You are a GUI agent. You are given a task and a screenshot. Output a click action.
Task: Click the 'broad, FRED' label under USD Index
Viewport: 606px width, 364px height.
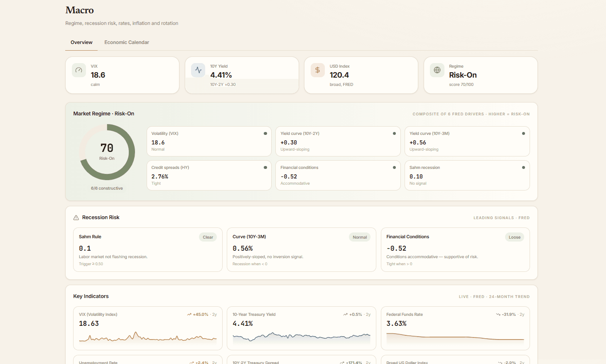[341, 85]
